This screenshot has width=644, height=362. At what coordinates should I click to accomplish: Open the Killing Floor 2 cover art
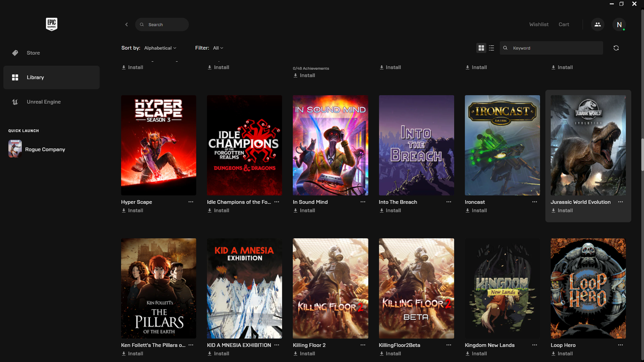click(331, 289)
